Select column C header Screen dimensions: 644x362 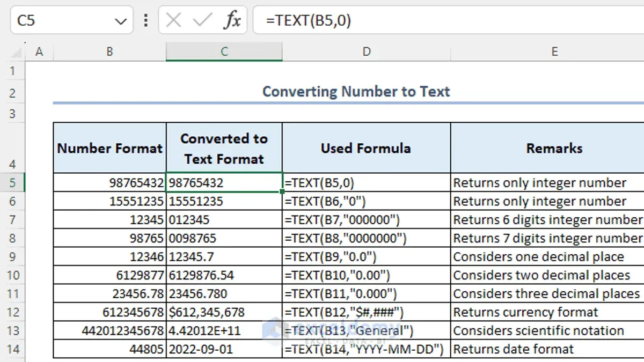224,51
